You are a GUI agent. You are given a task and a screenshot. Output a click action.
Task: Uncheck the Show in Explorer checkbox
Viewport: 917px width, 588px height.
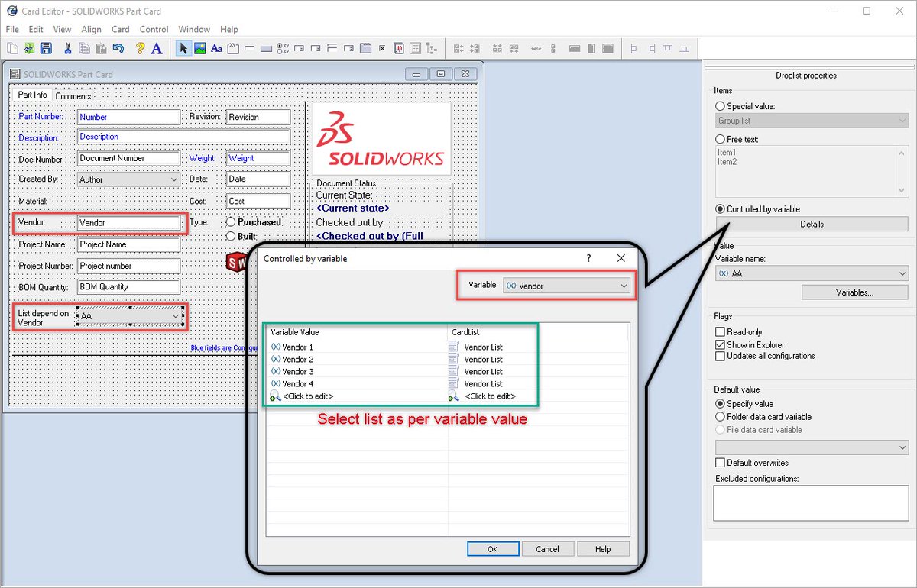[x=720, y=344]
